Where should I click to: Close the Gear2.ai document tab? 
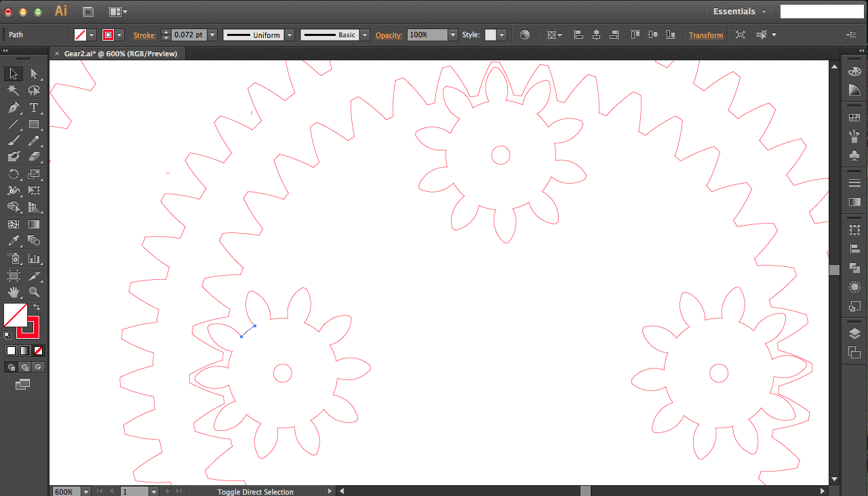[x=56, y=54]
